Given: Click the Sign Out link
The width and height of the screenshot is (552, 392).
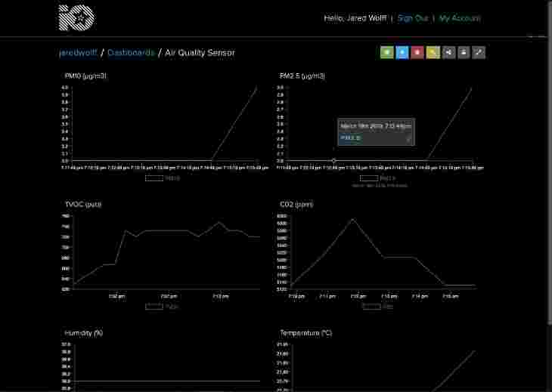Looking at the screenshot, I should pyautogui.click(x=412, y=18).
